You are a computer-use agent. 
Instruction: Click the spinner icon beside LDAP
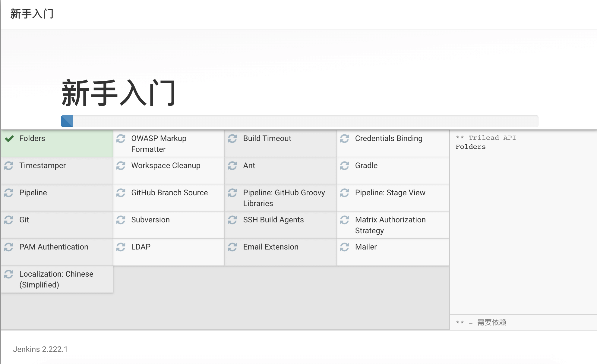(x=121, y=247)
